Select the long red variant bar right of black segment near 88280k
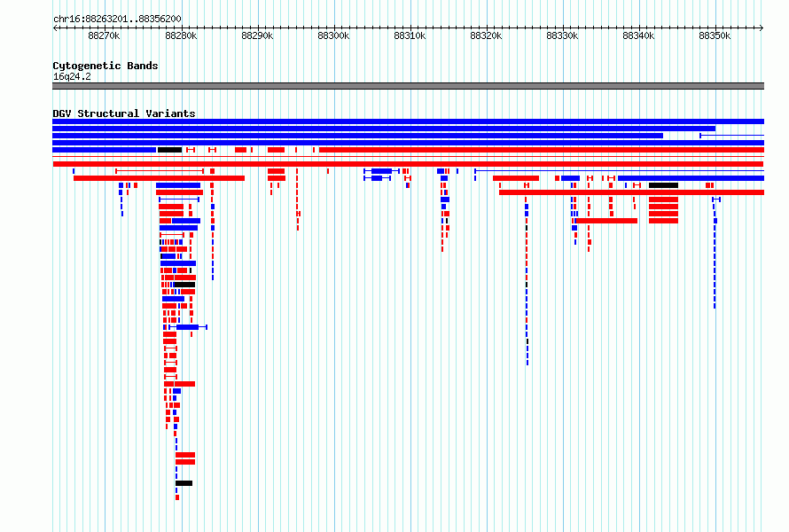789x532 pixels. (542, 150)
